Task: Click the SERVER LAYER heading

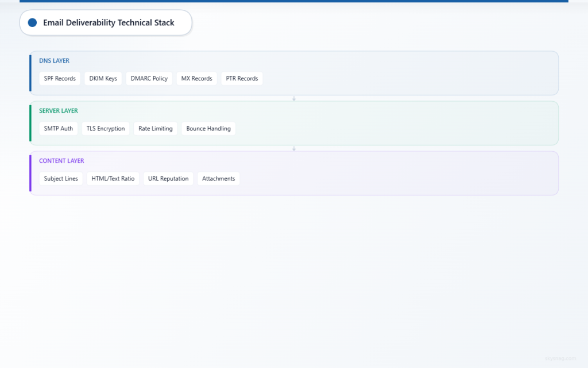Action: pyautogui.click(x=59, y=111)
